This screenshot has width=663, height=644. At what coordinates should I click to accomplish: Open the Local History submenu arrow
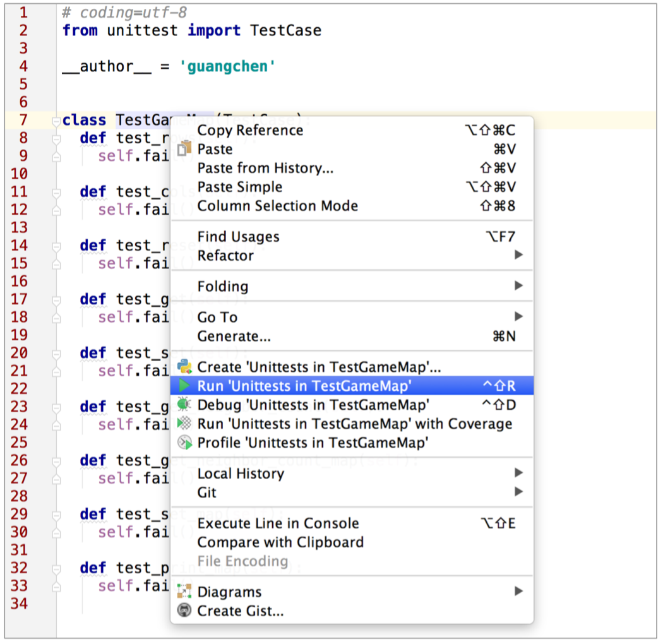click(519, 473)
